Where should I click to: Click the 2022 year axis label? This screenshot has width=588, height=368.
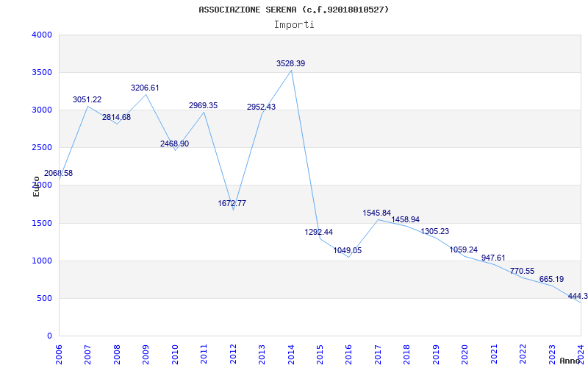(523, 354)
